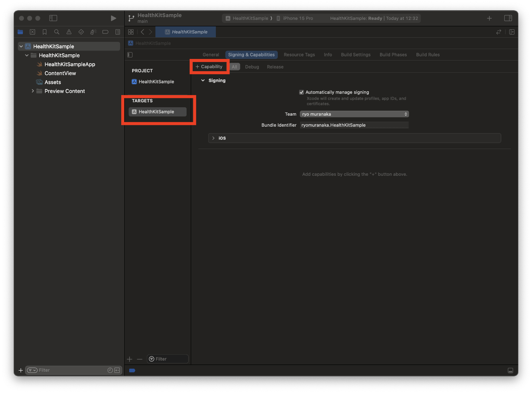Click the editor options swap arrows icon
The image size is (532, 393).
pyautogui.click(x=499, y=32)
